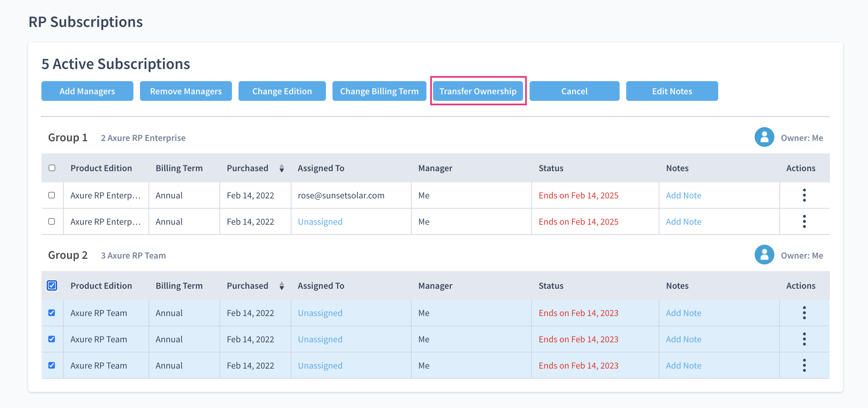Check the select-all checkbox in Group 1 header
Screen dimensions: 868x408
point(52,168)
